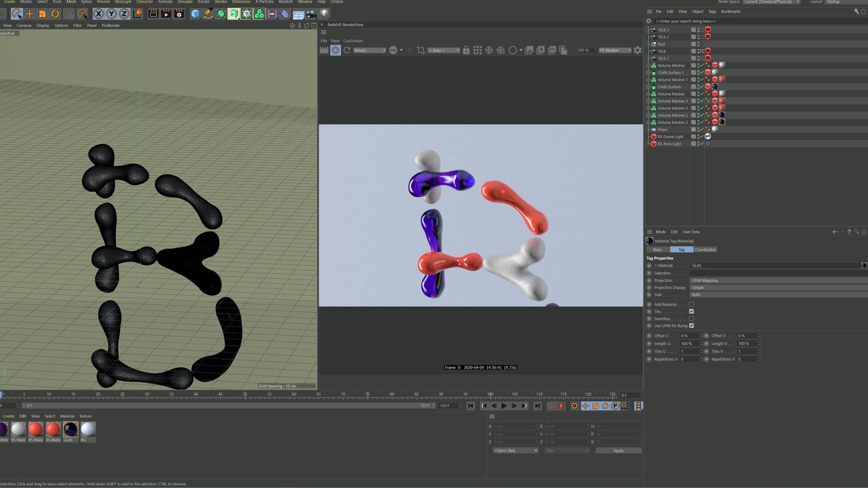This screenshot has width=868, height=488.
Task: Click the record active objects button
Action: 551,406
